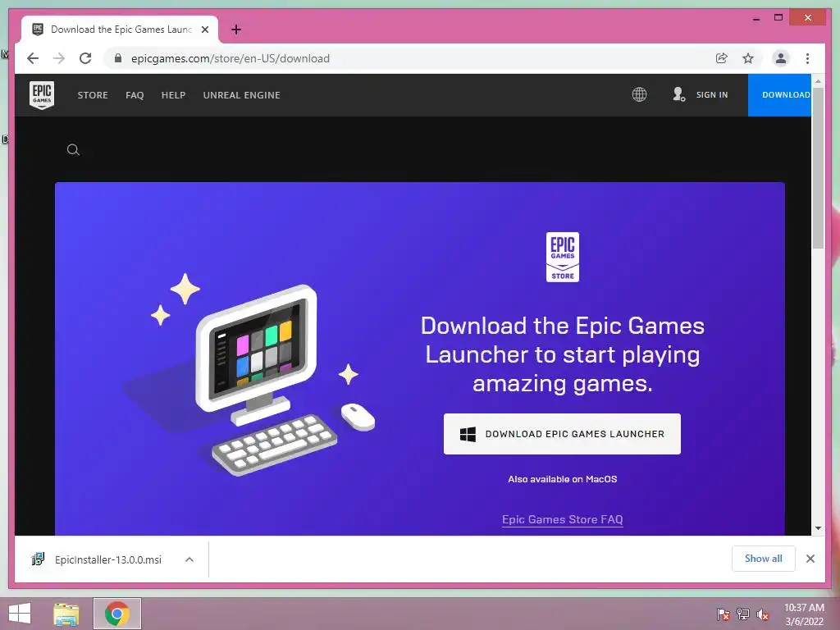Click the page search magnifier icon
The image size is (840, 630).
[x=73, y=150]
